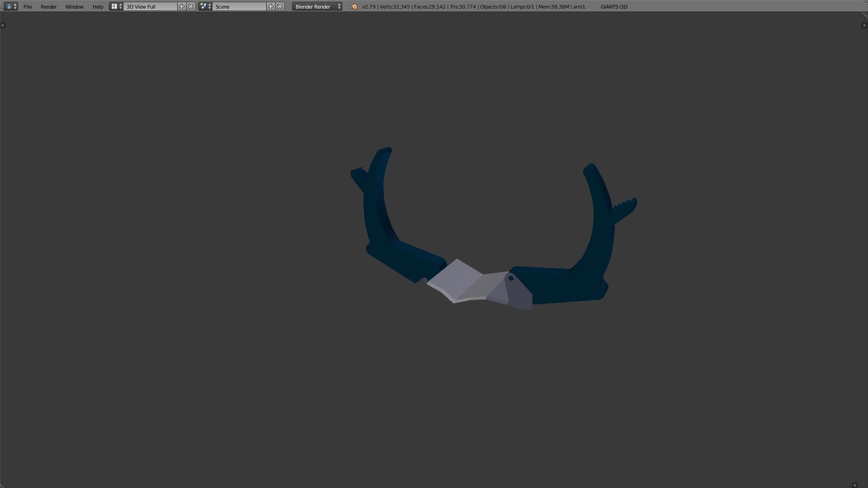The image size is (868, 488).
Task: Add a new screen layout with plus icon
Action: point(182,6)
